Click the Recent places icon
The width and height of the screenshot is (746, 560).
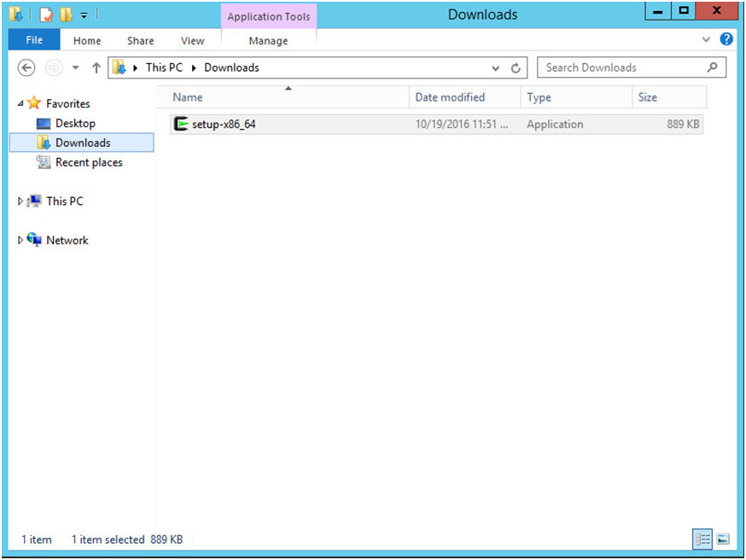click(44, 162)
